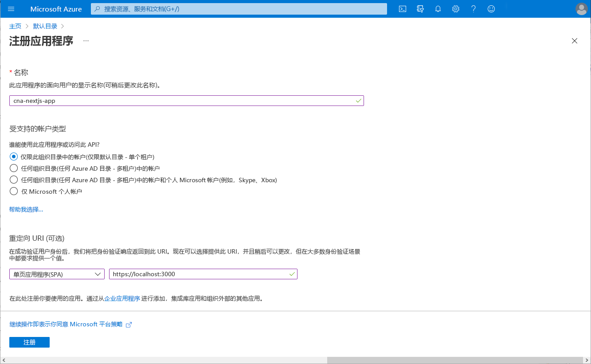Focus the search resources box in header
This screenshot has width=591, height=364.
pos(239,9)
